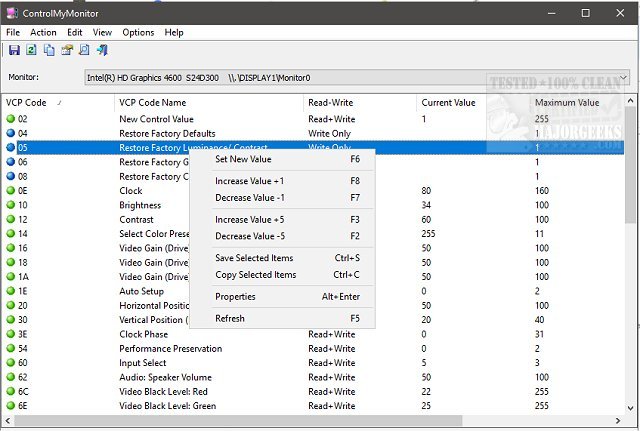Screen dimensions: 640x431
Task: Click the Save toolbar icon
Action: pyautogui.click(x=14, y=50)
